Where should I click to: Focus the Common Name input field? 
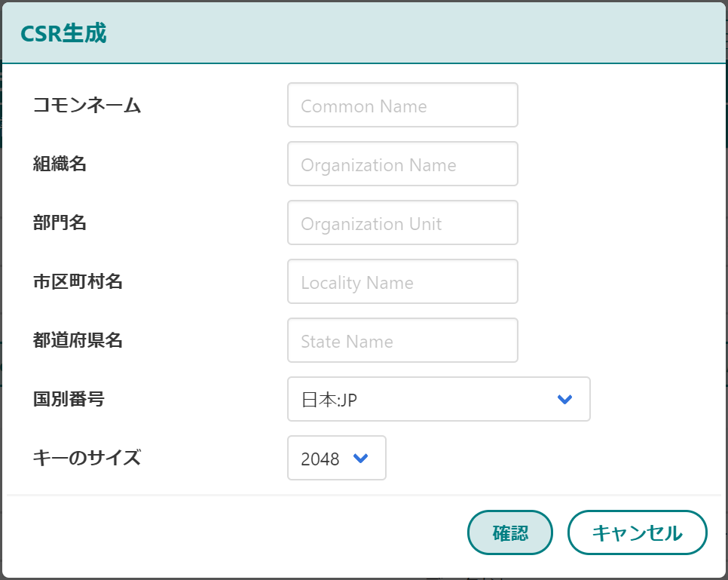click(402, 105)
